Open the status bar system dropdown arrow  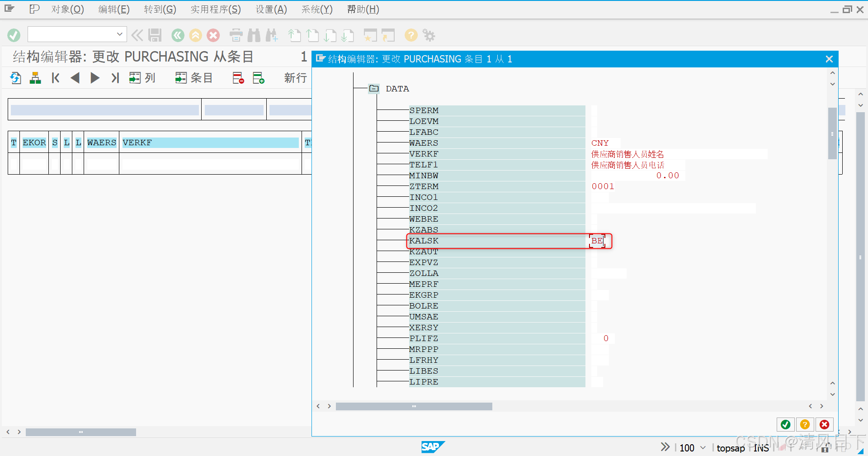point(703,448)
